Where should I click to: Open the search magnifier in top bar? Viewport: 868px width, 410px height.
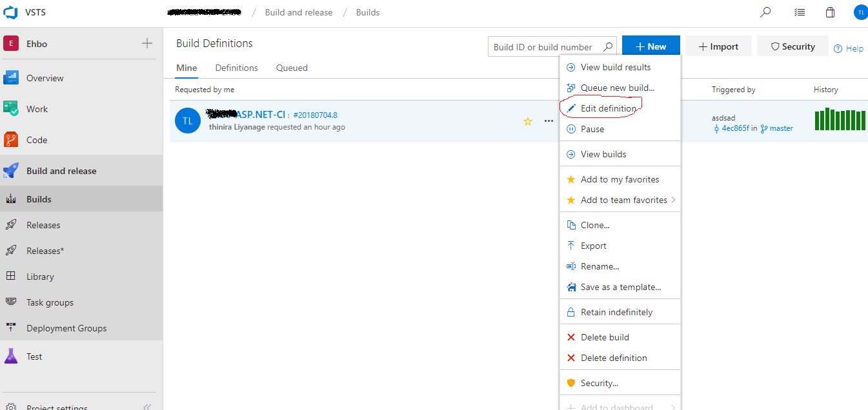(x=765, y=12)
